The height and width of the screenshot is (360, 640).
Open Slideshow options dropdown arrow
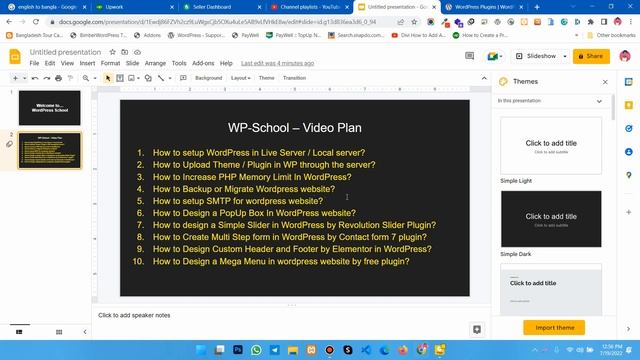(565, 56)
